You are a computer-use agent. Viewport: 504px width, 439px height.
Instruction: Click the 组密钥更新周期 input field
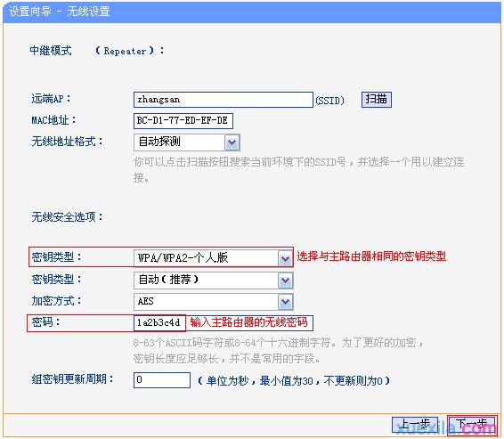pos(162,380)
